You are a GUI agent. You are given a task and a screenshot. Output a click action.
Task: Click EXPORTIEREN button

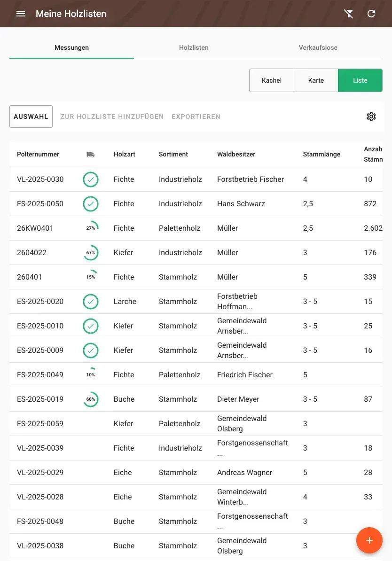click(x=196, y=117)
